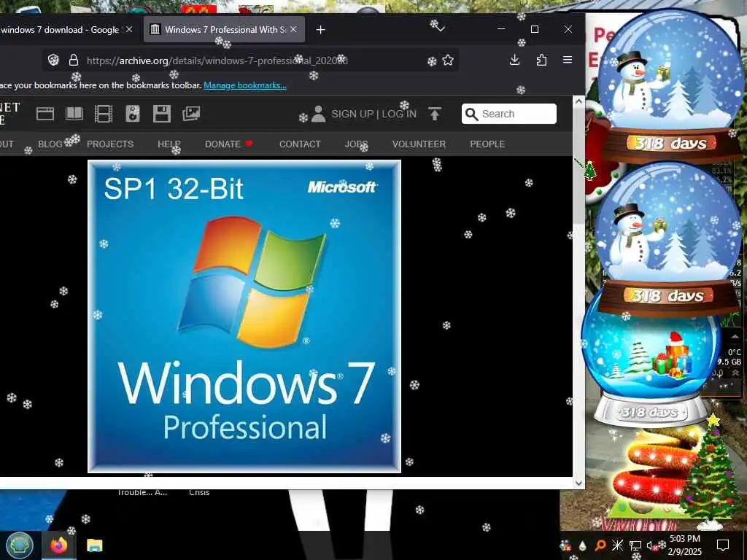Click the water drop tray icon
Image resolution: width=747 pixels, height=560 pixels.
point(583,545)
